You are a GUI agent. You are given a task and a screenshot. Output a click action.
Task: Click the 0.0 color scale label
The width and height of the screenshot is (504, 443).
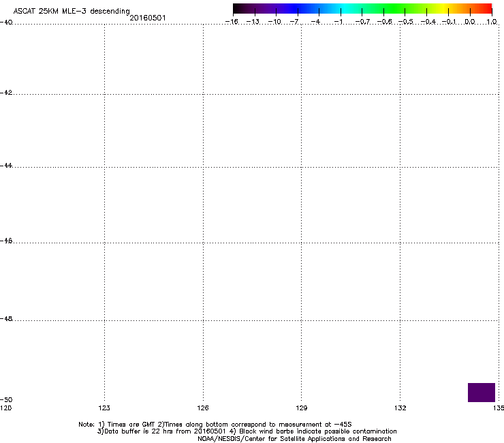click(x=470, y=22)
